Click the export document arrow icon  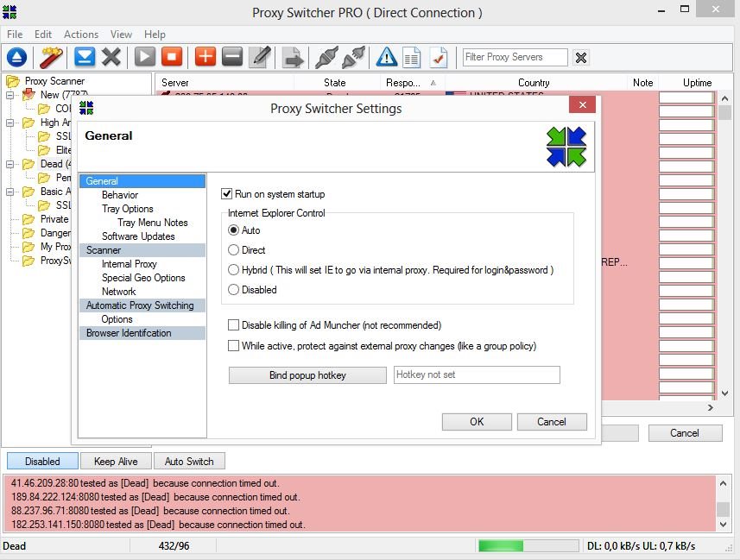(293, 58)
